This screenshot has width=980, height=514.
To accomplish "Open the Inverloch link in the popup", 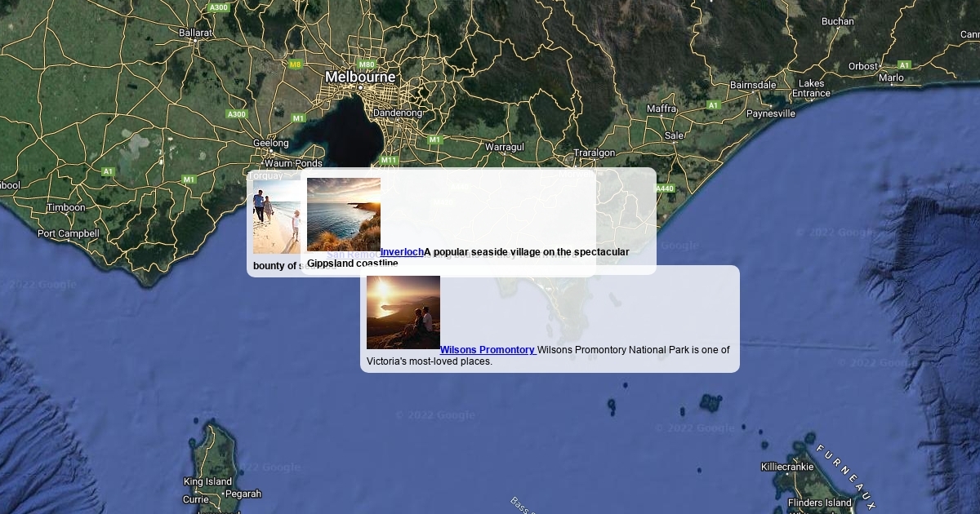I will click(x=402, y=252).
